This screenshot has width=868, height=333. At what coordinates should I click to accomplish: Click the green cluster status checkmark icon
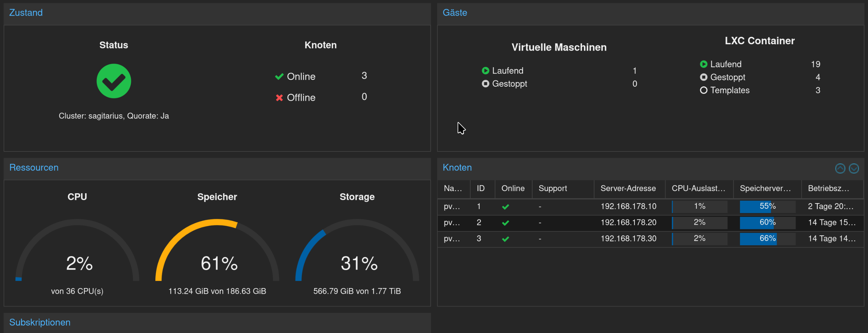click(x=114, y=81)
